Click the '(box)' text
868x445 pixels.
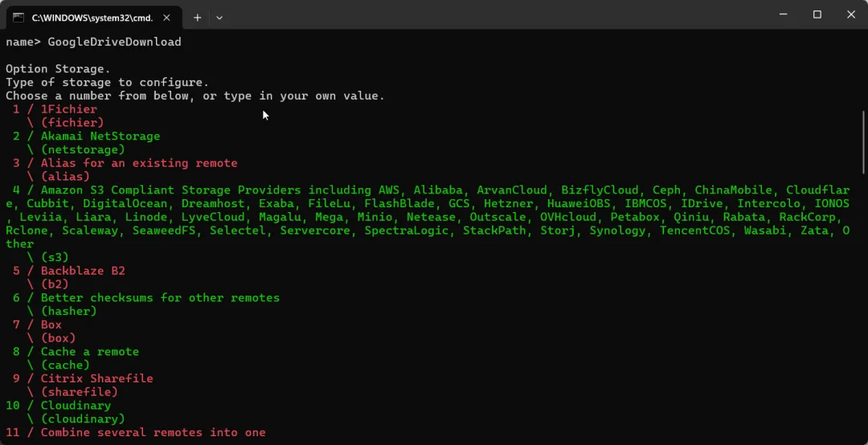click(58, 338)
